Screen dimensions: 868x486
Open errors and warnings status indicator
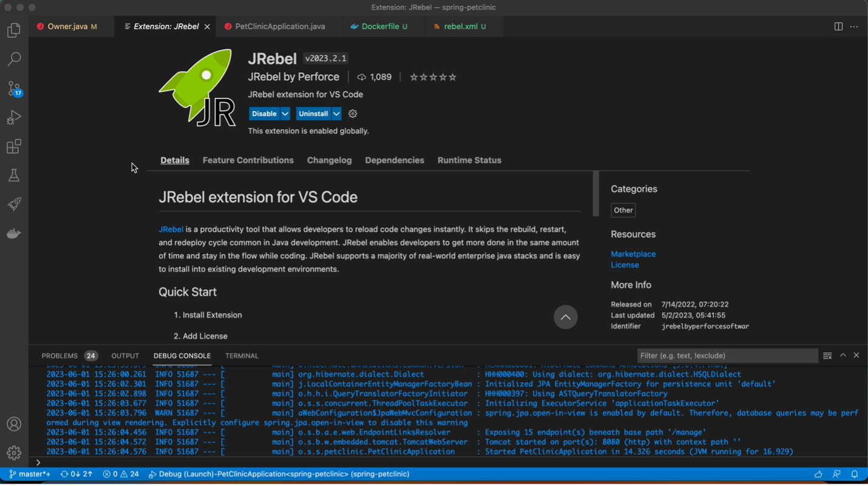121,474
